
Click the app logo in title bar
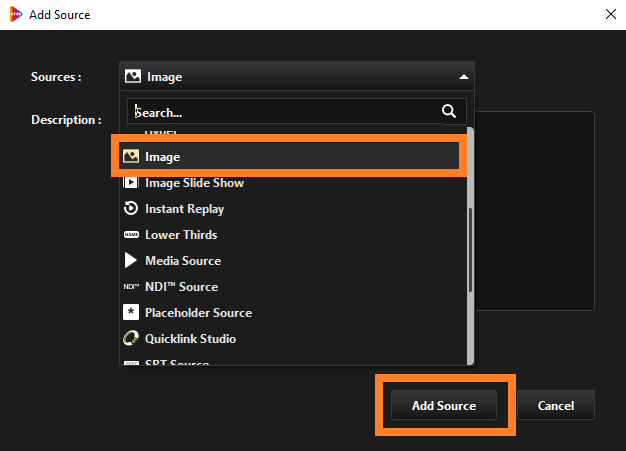click(16, 14)
